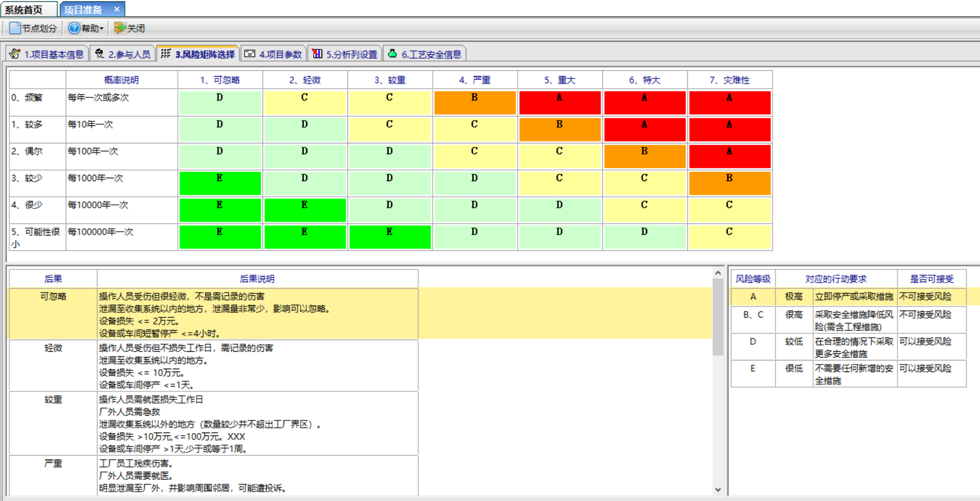Click the 1、可忽略 matrix column header

(220, 80)
